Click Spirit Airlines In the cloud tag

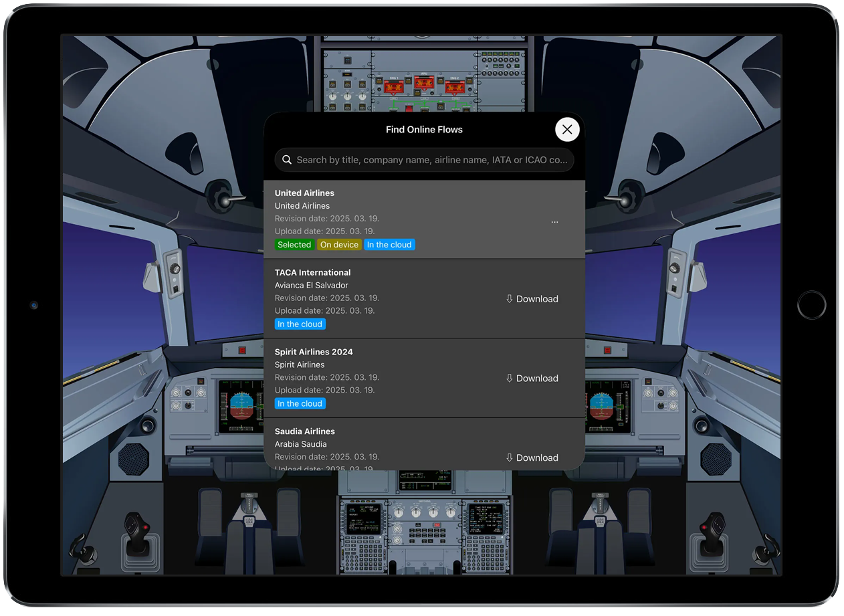300,404
